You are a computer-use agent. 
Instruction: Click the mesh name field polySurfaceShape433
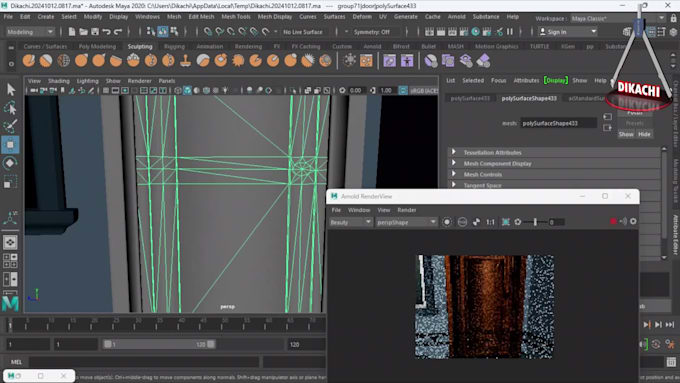559,123
